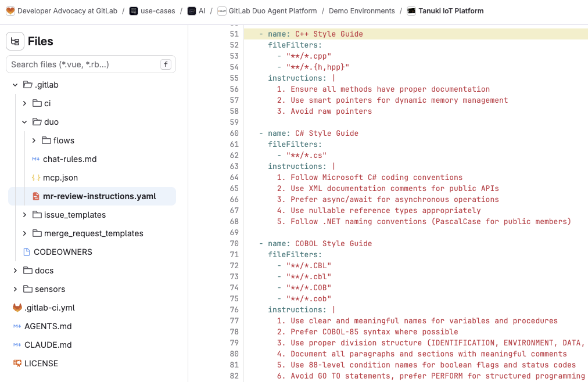Click the docs folder icon

[x=28, y=271]
